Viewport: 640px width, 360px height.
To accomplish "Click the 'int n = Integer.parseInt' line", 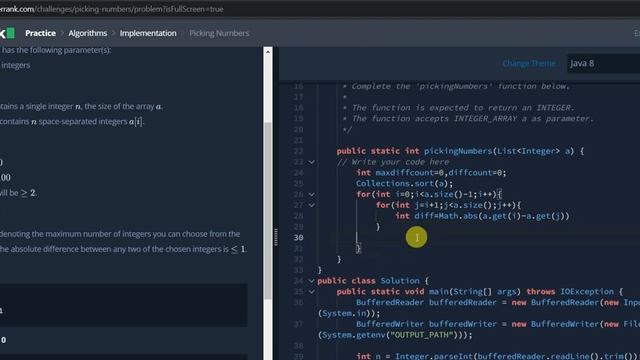I will [x=497, y=356].
